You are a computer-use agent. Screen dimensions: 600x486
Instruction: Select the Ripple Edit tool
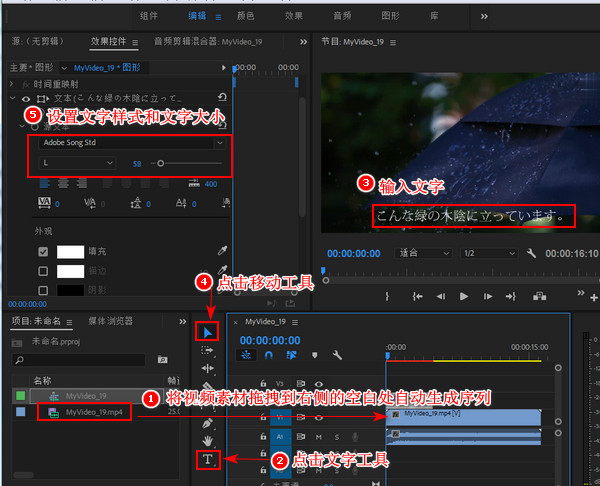point(207,368)
